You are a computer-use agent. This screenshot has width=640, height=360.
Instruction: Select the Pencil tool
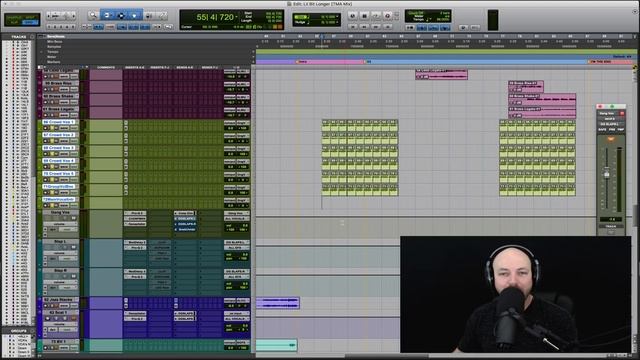coord(162,16)
